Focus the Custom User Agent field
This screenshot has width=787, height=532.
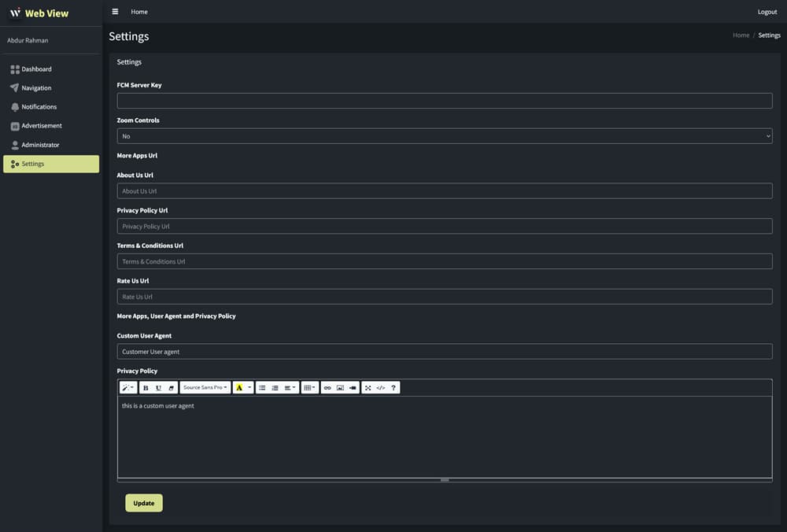(445, 352)
